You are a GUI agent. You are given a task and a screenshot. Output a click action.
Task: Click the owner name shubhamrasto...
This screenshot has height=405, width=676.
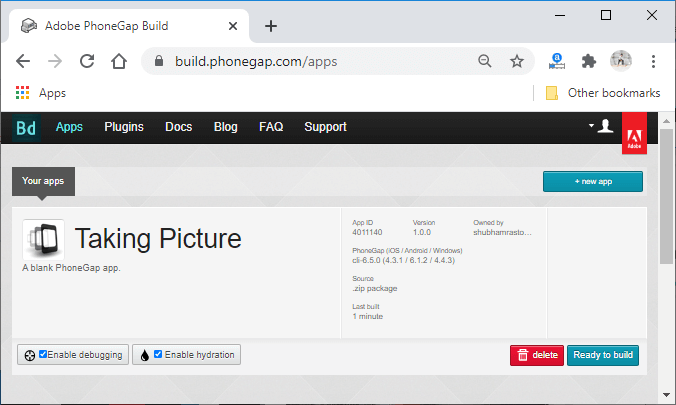coord(502,232)
